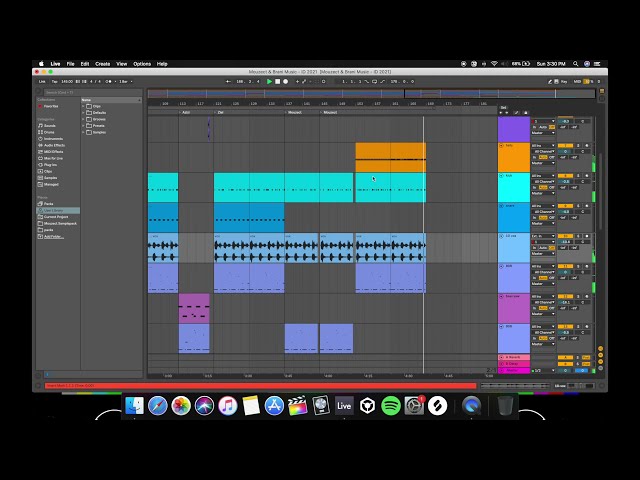The width and height of the screenshot is (640, 480).
Task: Expand the Defaults folder in browser
Action: point(83,113)
